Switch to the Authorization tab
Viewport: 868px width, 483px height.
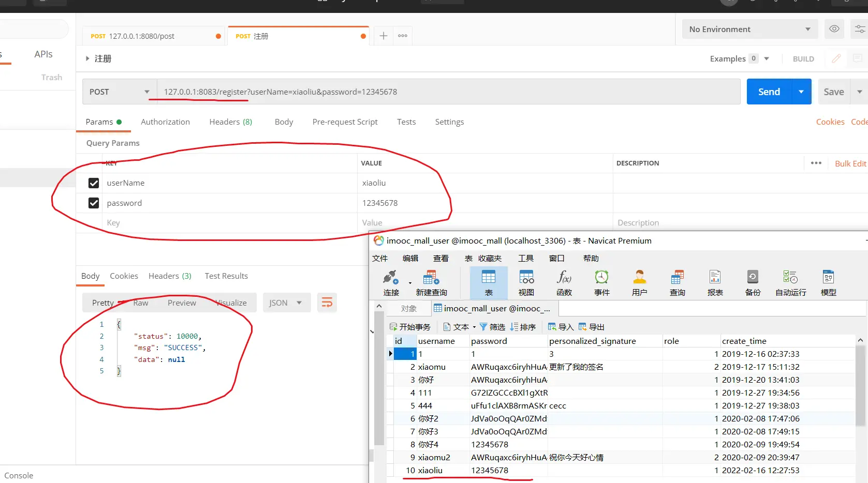tap(165, 122)
